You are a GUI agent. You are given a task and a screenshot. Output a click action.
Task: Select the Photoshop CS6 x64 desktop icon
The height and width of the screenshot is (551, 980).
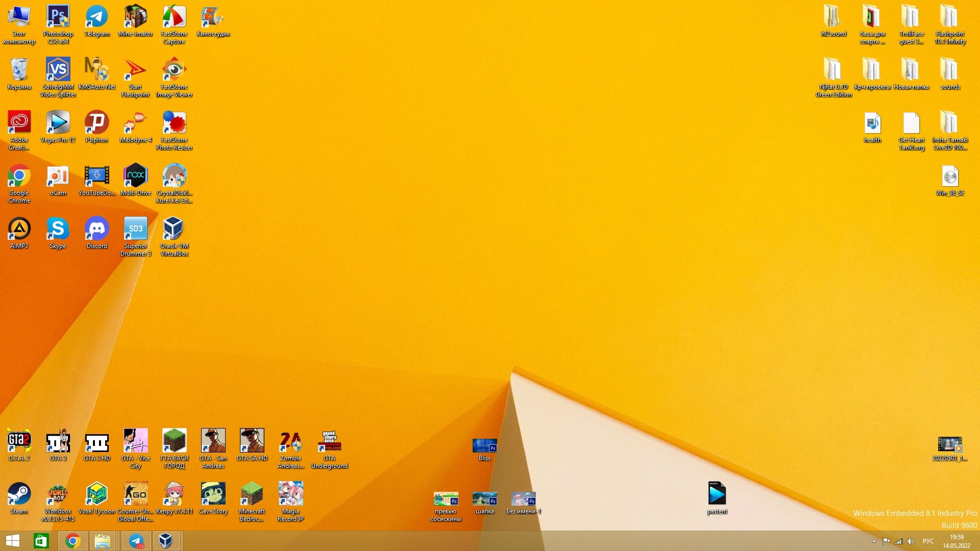pyautogui.click(x=58, y=18)
